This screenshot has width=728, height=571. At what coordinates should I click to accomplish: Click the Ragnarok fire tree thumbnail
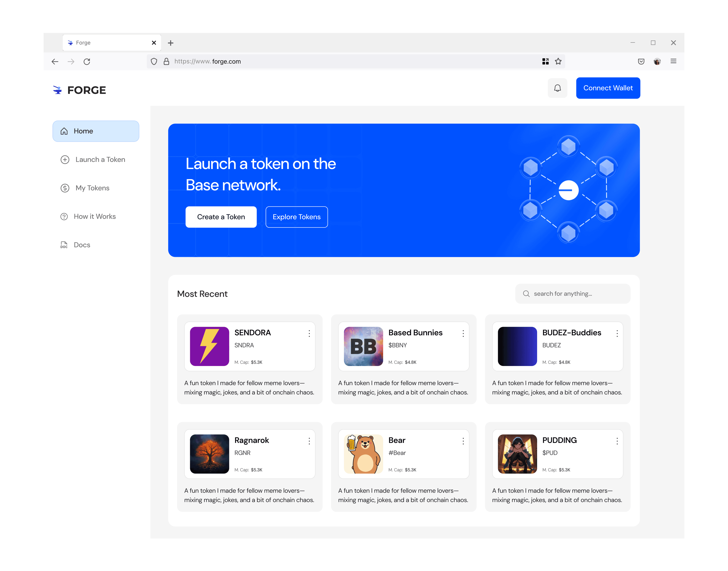209,454
